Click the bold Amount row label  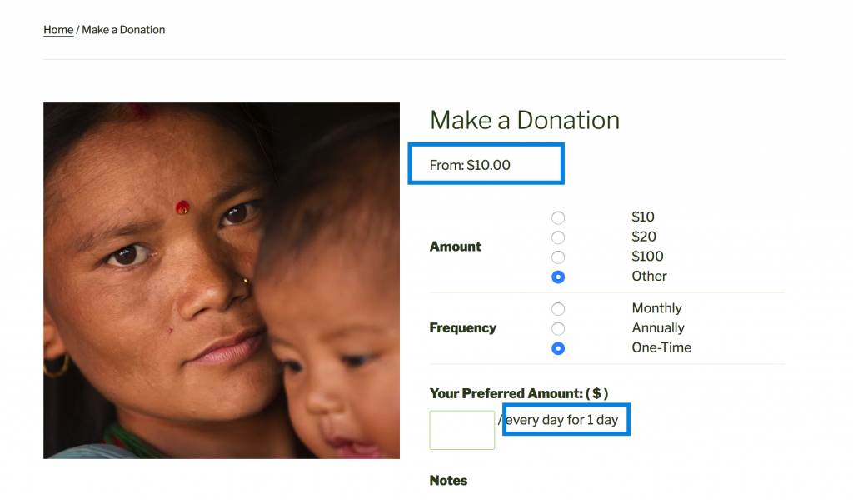[x=456, y=247]
